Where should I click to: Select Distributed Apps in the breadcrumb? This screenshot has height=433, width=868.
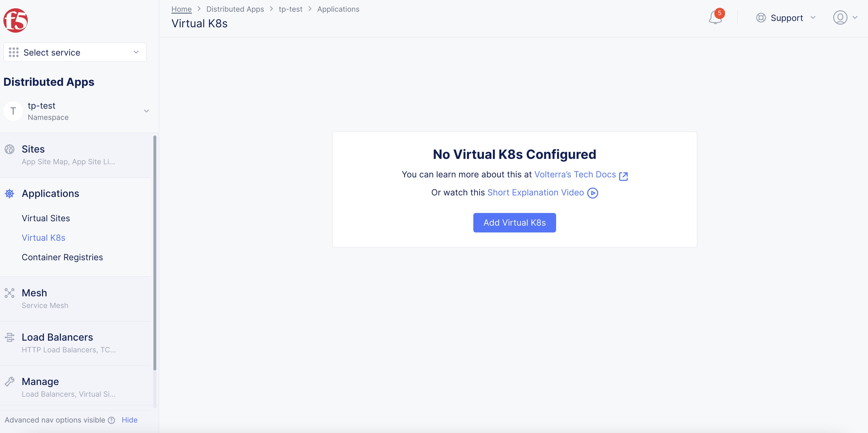(x=235, y=9)
